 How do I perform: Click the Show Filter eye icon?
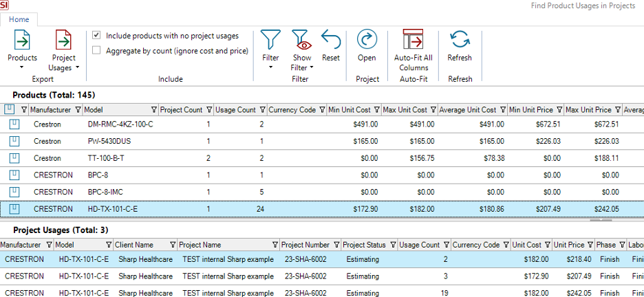click(301, 40)
